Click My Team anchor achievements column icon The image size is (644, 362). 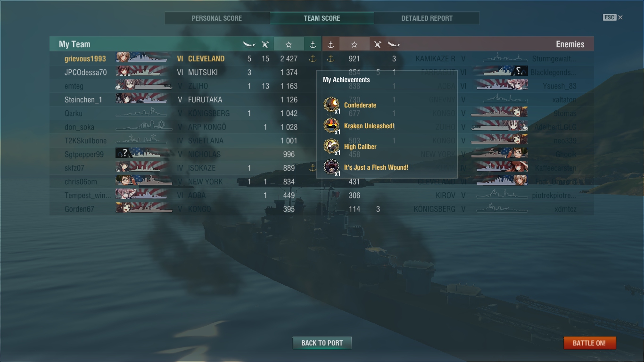[x=313, y=44]
